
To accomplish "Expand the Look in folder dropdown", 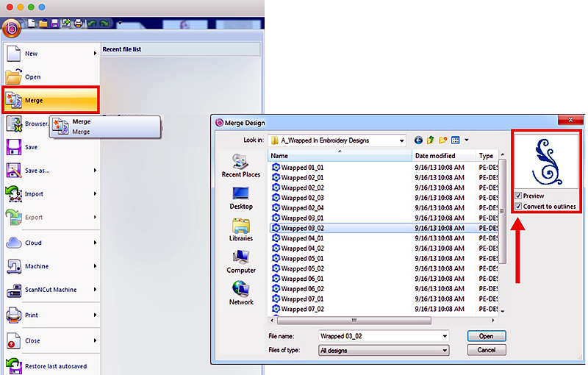I will [x=401, y=140].
